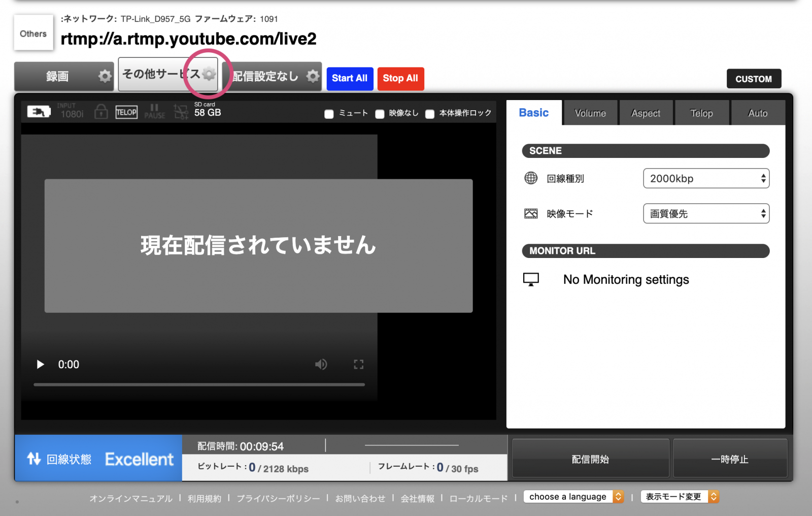
Task: Open settings gear for 録画 recording
Action: point(105,76)
